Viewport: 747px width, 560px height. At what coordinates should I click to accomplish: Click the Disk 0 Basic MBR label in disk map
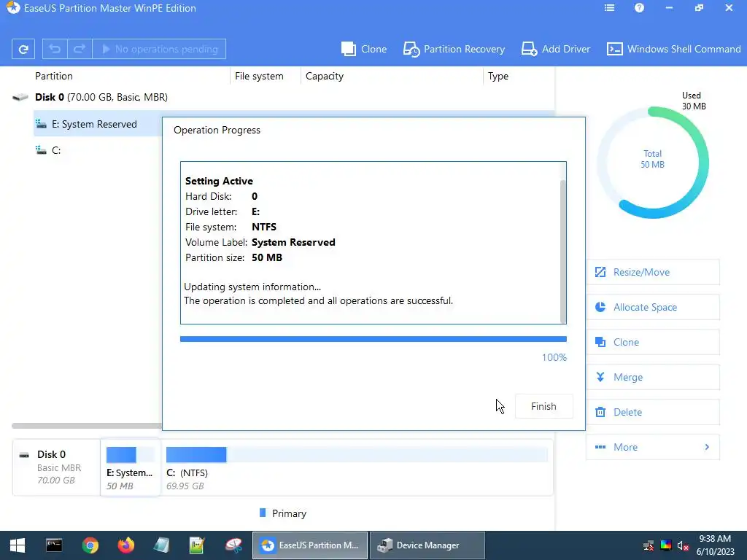coord(56,467)
